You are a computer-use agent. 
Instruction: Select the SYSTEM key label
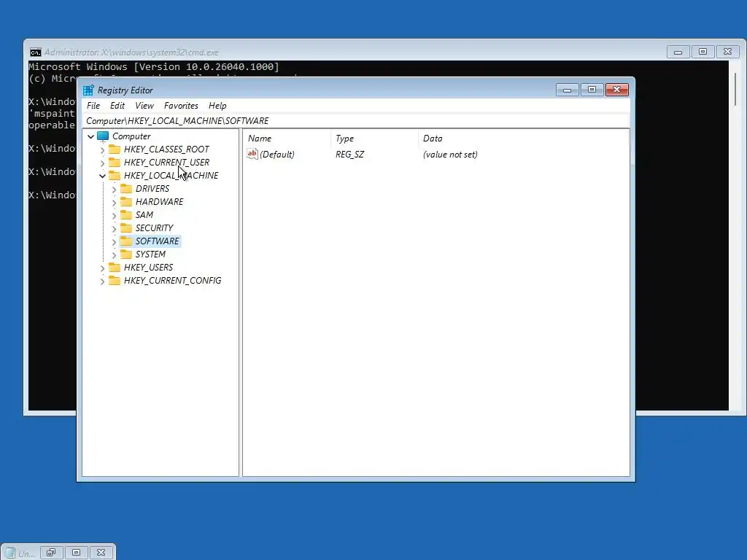click(x=150, y=254)
